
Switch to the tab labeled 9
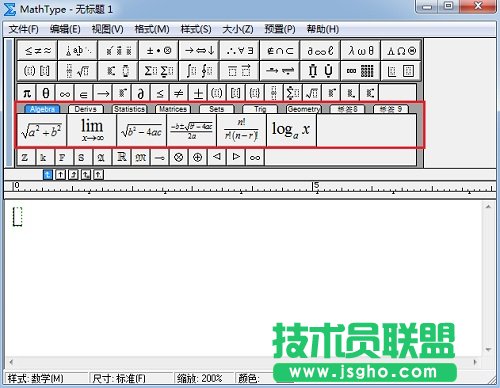coord(391,109)
